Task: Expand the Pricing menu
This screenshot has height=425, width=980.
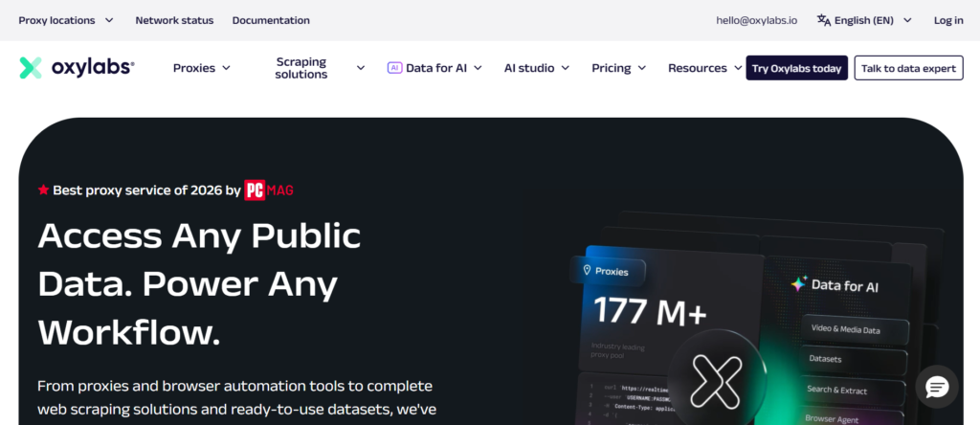Action: [x=619, y=68]
